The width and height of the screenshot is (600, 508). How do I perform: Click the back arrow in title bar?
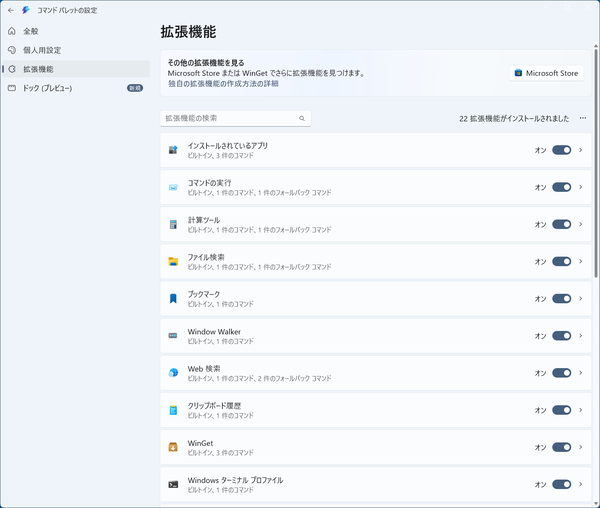click(11, 10)
